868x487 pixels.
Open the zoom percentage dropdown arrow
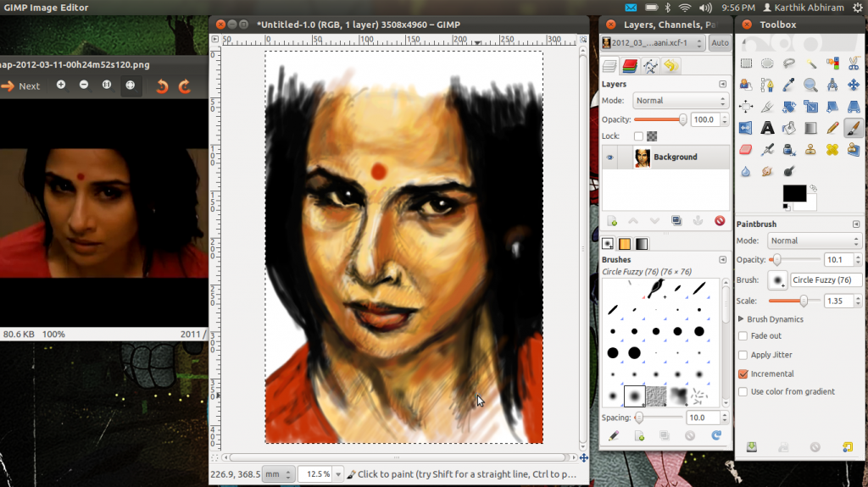[x=338, y=474]
